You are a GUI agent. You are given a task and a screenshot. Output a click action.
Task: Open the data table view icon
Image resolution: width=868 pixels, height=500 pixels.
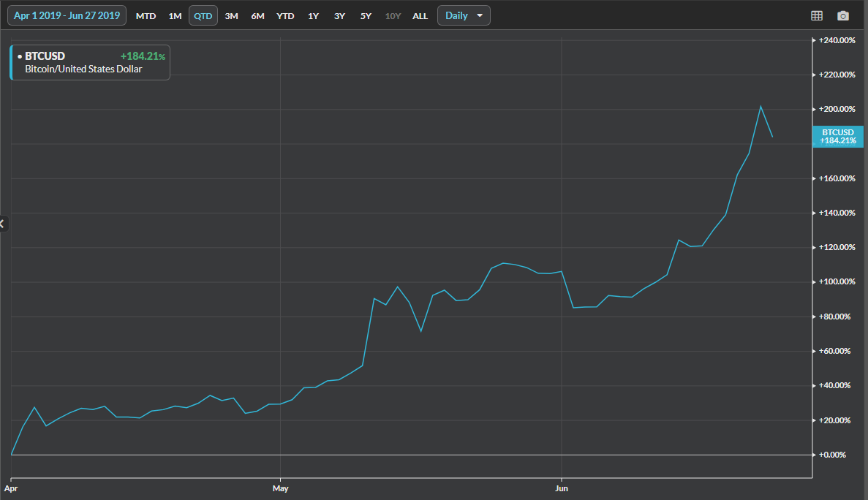coord(817,16)
